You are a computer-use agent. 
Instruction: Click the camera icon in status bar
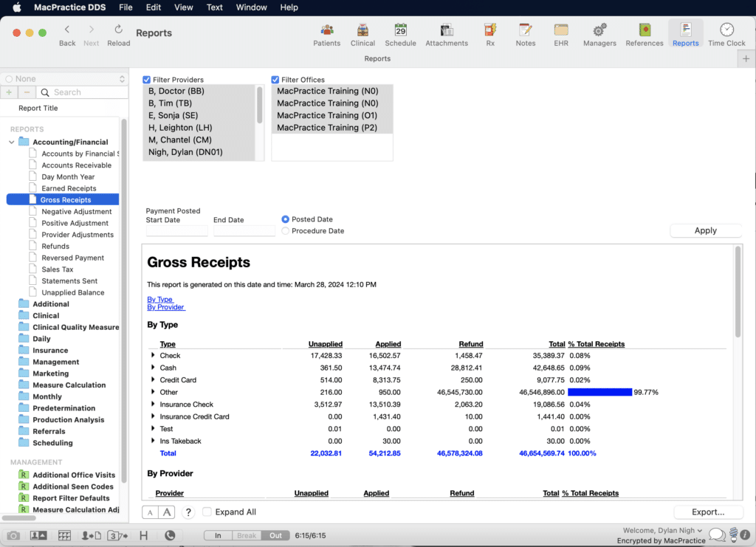(x=13, y=535)
